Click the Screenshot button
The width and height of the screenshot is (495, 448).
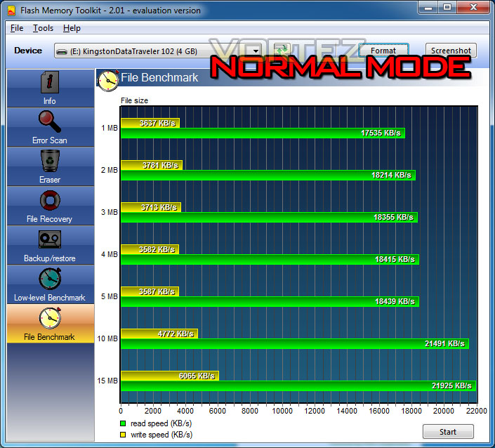click(x=451, y=51)
